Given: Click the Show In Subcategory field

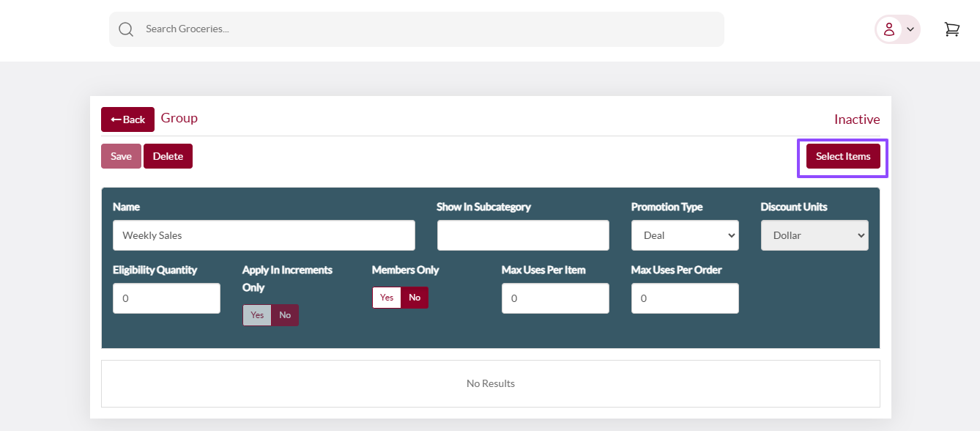Looking at the screenshot, I should coord(523,235).
